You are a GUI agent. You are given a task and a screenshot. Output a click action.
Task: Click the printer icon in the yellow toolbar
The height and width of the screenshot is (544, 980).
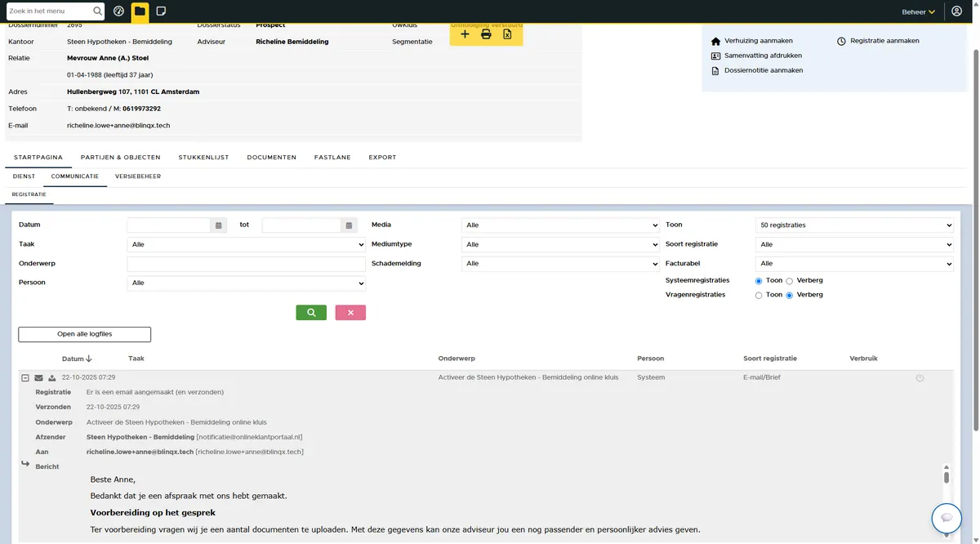coord(486,34)
